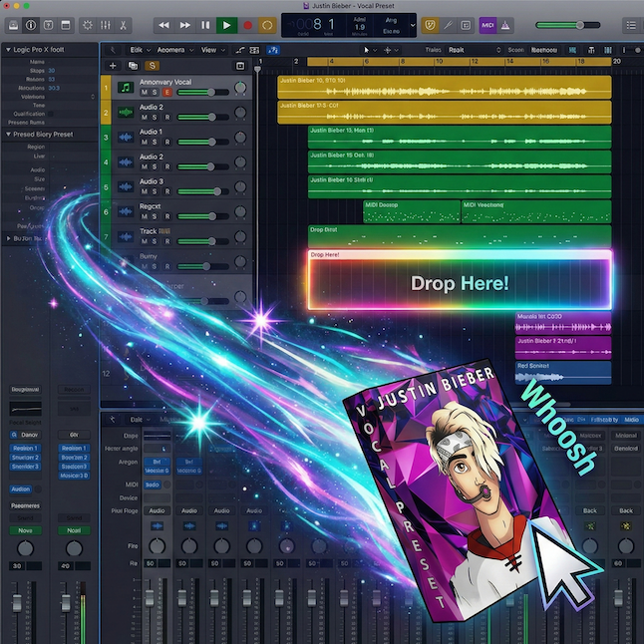This screenshot has width=644, height=644.
Task: Click the red Record button
Action: click(x=247, y=26)
